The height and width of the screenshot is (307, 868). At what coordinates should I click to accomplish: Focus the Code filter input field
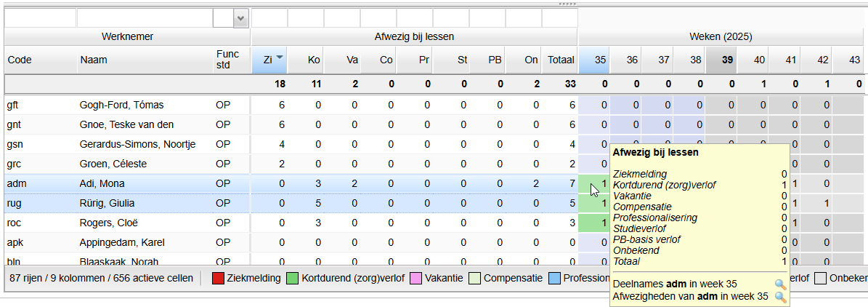click(40, 19)
